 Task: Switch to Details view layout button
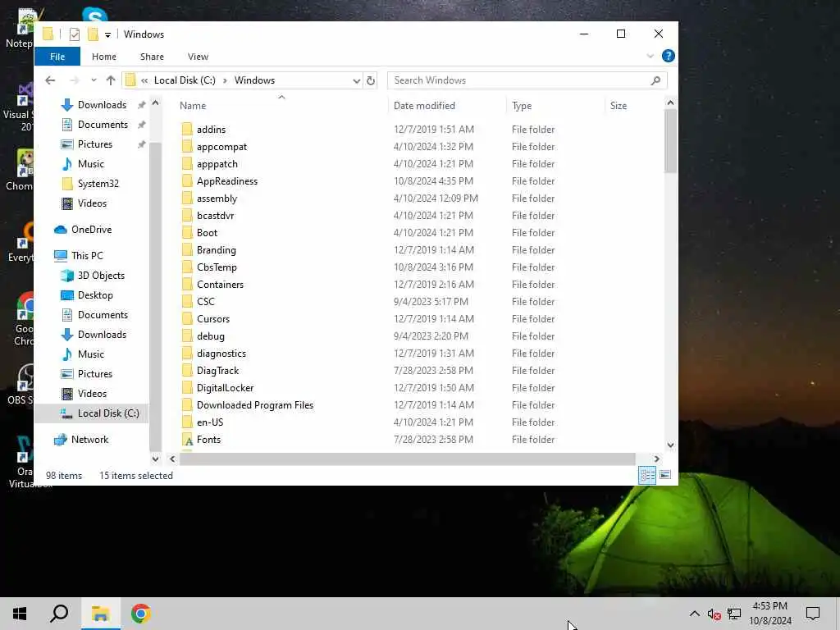tap(646, 475)
